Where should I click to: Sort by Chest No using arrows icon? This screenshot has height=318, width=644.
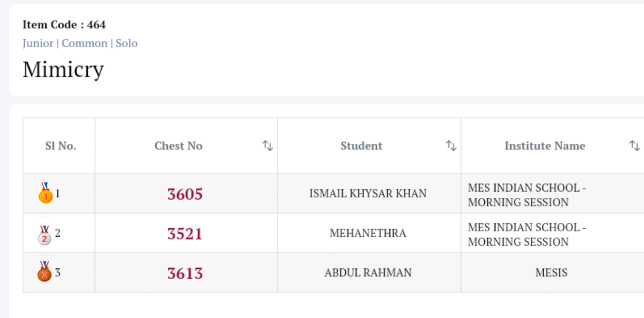[268, 146]
